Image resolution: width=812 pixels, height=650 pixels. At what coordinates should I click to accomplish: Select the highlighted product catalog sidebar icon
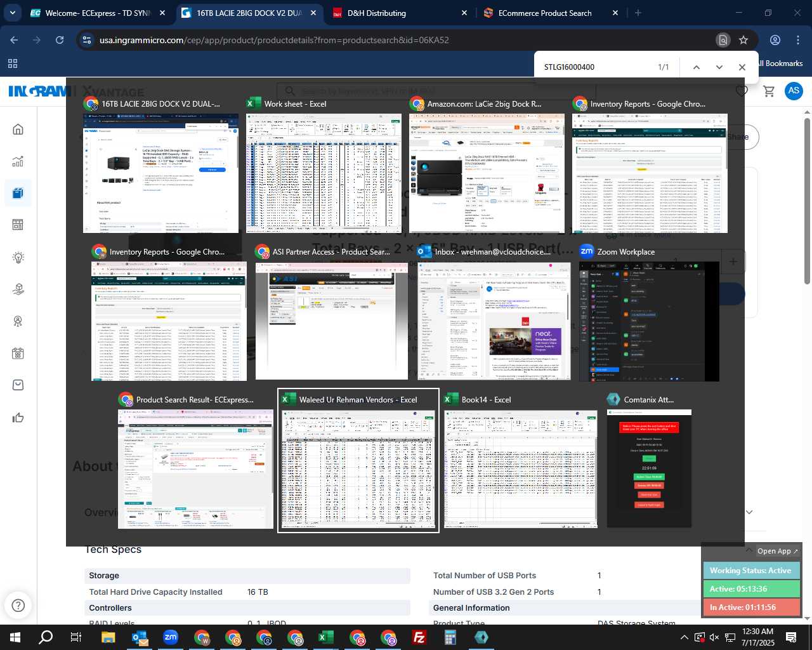pos(18,193)
